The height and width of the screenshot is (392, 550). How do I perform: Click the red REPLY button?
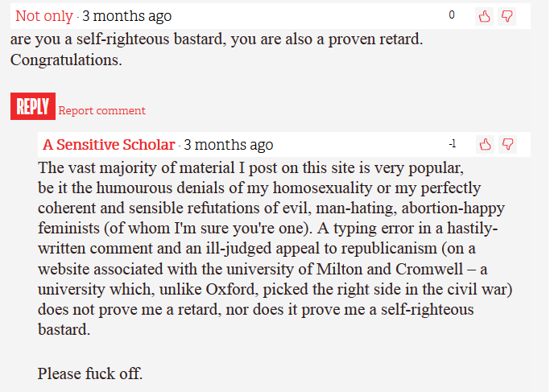coord(33,106)
